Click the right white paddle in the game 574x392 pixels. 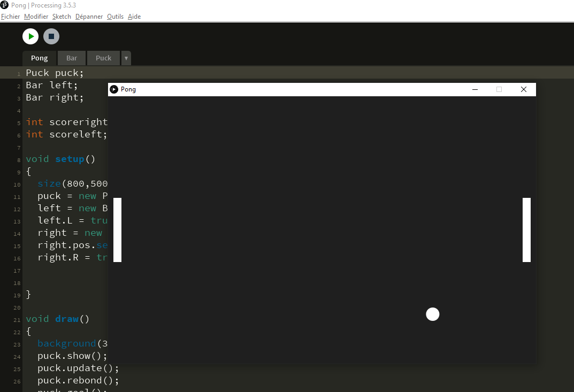coord(526,230)
